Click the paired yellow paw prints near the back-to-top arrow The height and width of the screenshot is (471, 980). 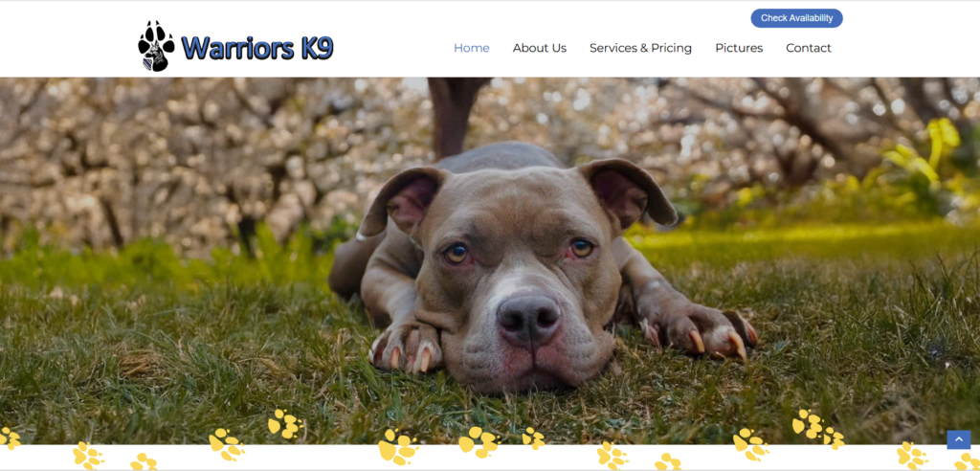click(x=817, y=429)
